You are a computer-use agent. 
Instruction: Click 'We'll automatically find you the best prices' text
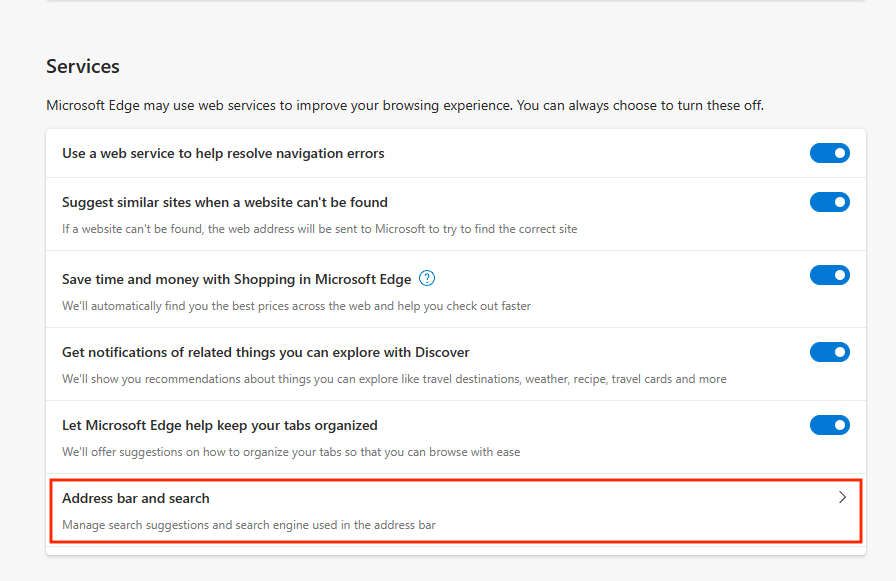click(296, 306)
